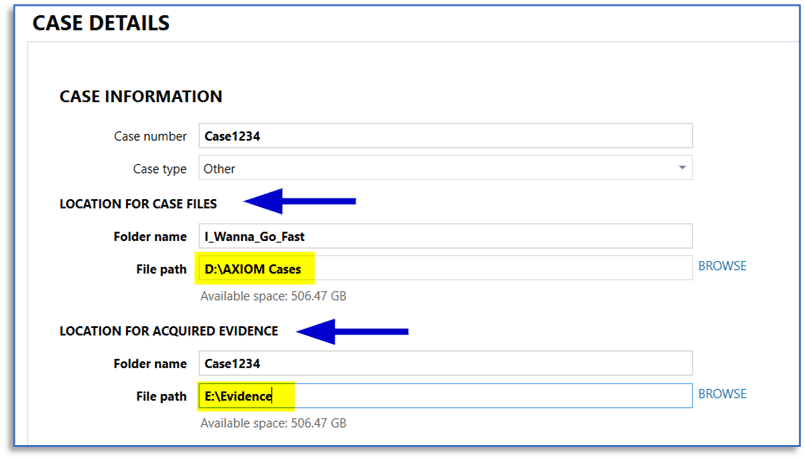Open the Case type dropdown

[446, 168]
